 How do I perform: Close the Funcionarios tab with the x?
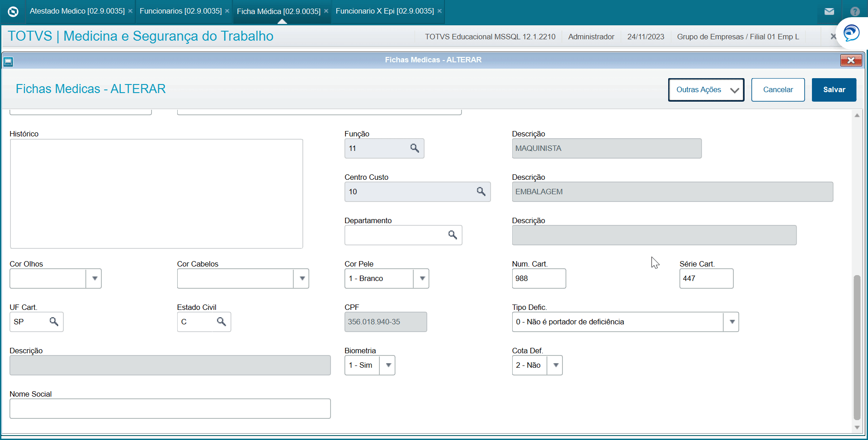point(227,11)
